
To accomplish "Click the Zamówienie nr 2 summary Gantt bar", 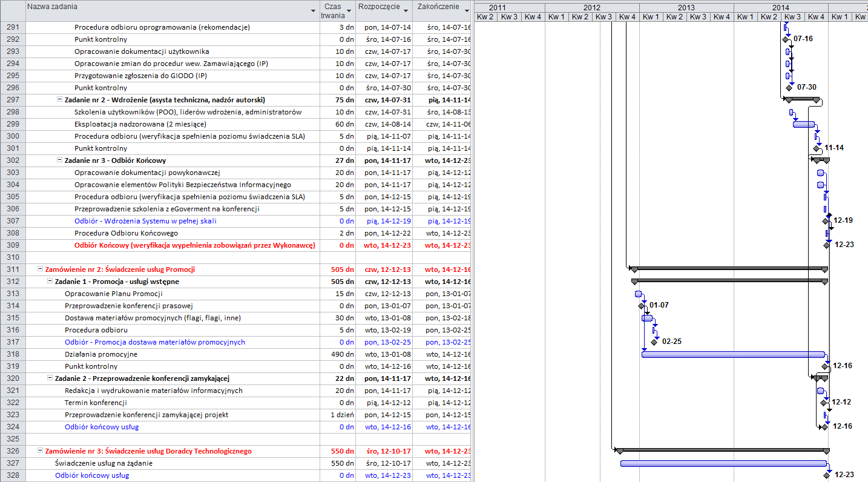I will point(729,268).
